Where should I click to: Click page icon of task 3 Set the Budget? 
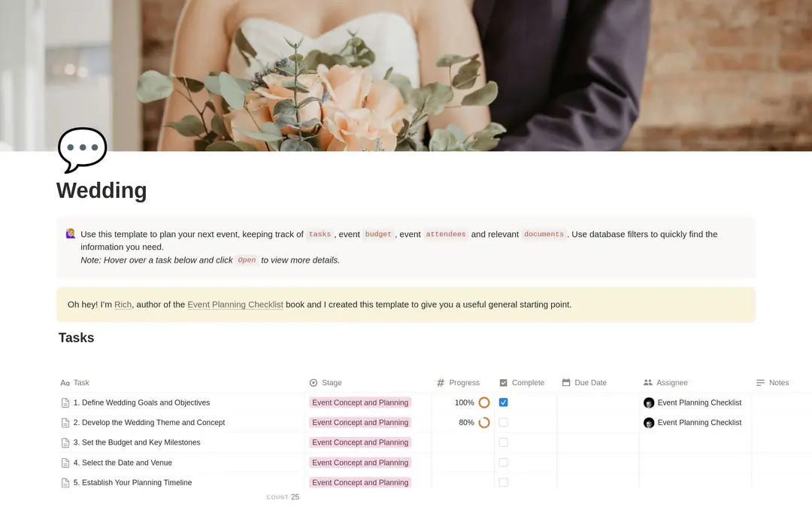65,442
